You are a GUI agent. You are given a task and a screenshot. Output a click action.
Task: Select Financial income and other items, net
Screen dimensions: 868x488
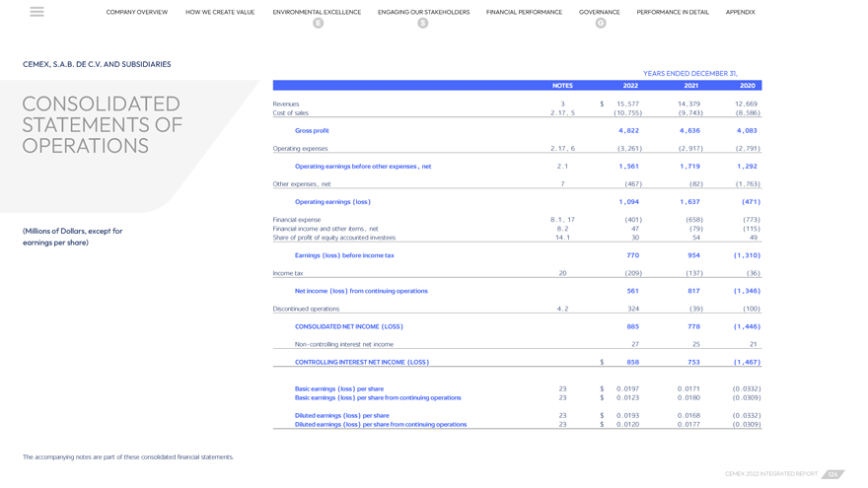tap(325, 229)
